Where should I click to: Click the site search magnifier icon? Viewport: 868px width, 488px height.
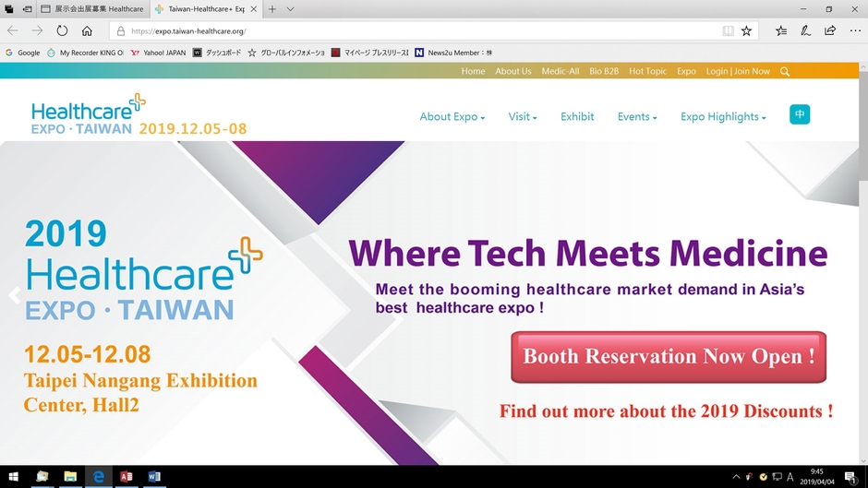pos(785,71)
